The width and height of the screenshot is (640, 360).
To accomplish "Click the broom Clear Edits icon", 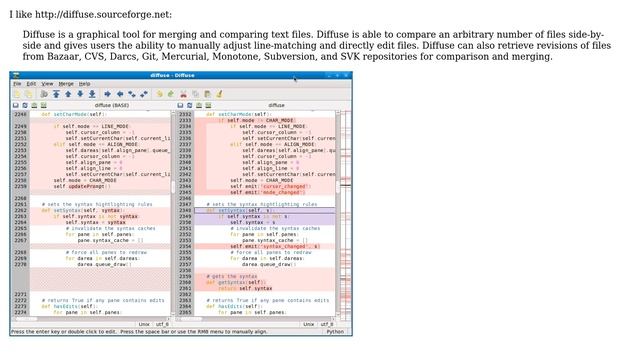I will pyautogui.click(x=220, y=94).
